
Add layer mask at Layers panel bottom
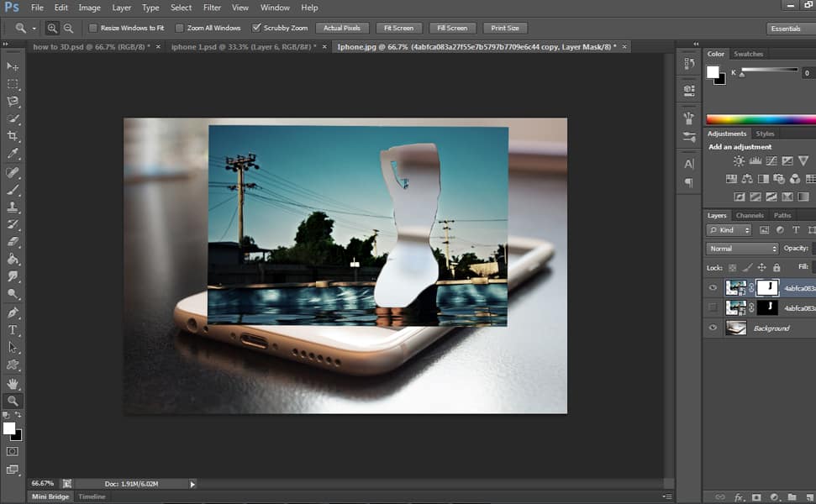click(x=756, y=497)
